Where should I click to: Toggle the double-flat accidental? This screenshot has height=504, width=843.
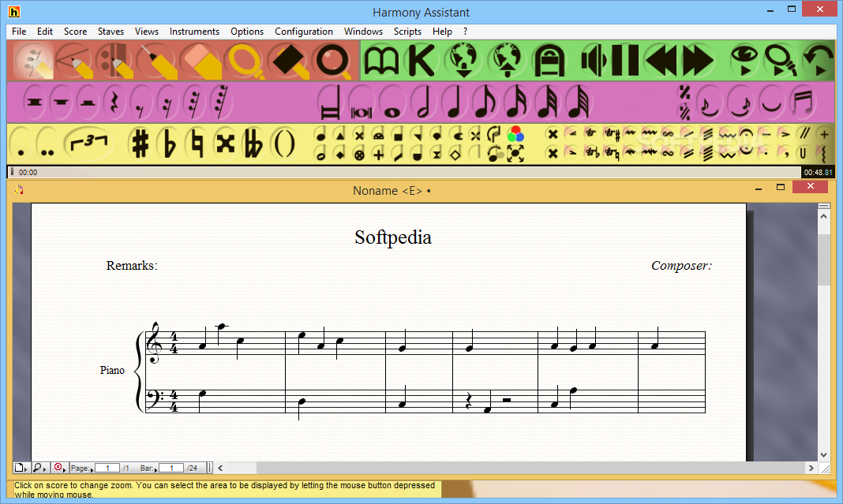pos(253,144)
